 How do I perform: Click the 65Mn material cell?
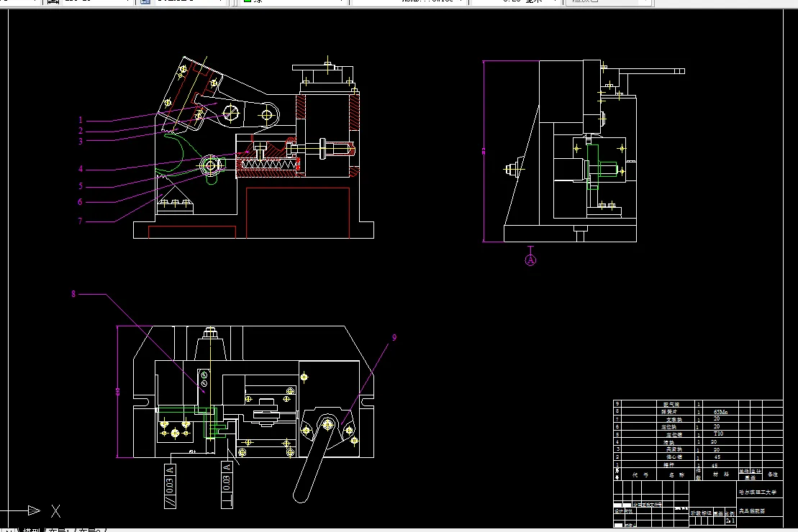coord(720,412)
